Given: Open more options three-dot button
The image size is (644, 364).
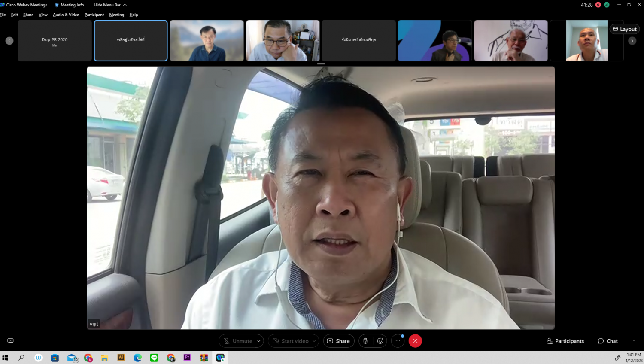Looking at the screenshot, I should click(x=398, y=341).
